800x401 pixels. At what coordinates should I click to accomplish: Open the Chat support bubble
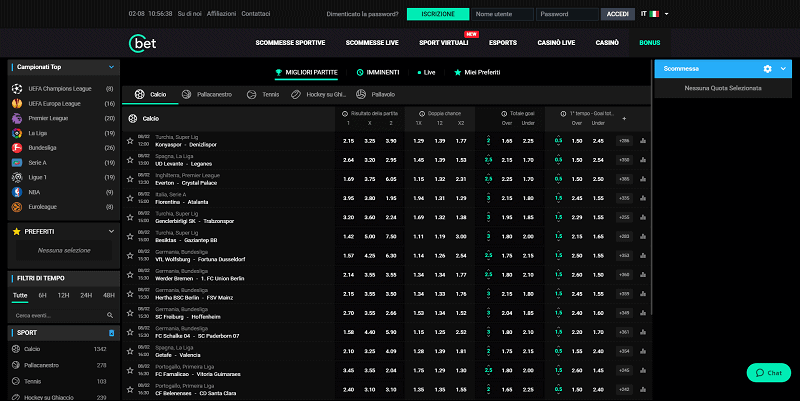pyautogui.click(x=769, y=373)
